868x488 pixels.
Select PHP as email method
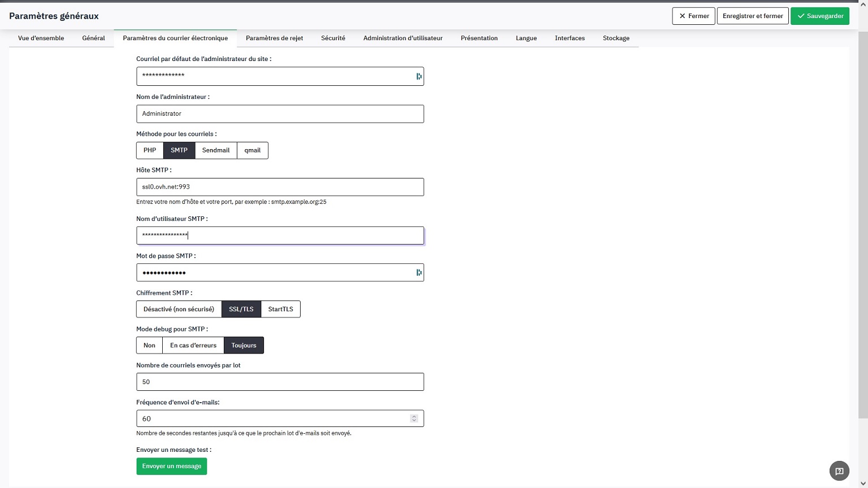pos(150,150)
